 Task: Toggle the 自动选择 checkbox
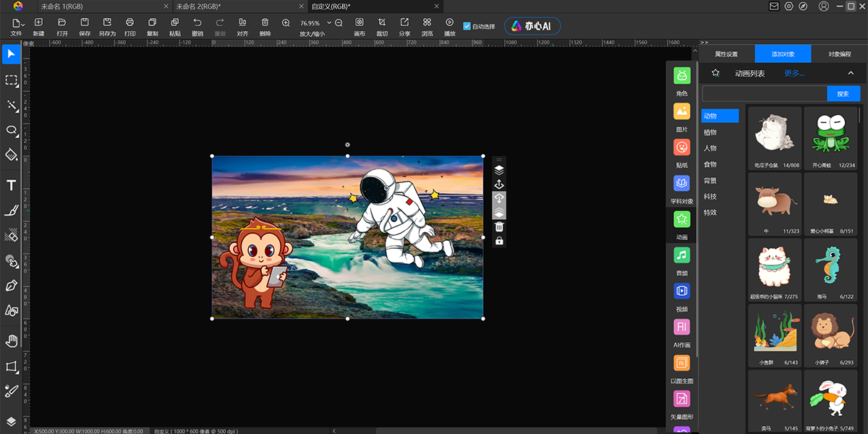click(x=467, y=26)
